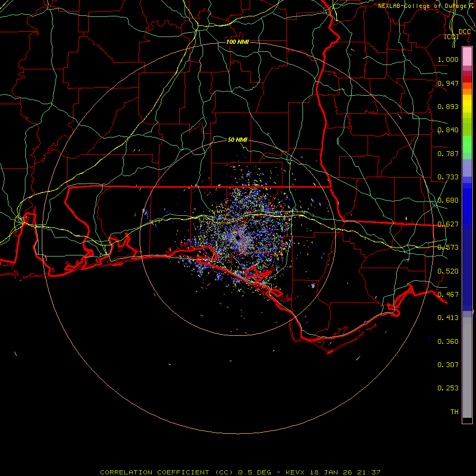476x476 pixels.
Task: Click the TH label near the scale bottom
Action: [454, 412]
